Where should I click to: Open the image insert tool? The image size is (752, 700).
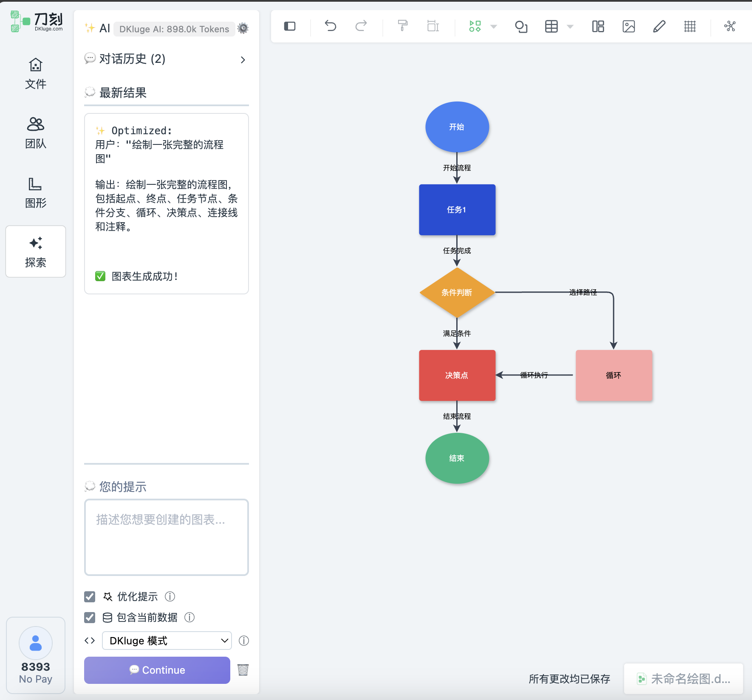pos(628,26)
